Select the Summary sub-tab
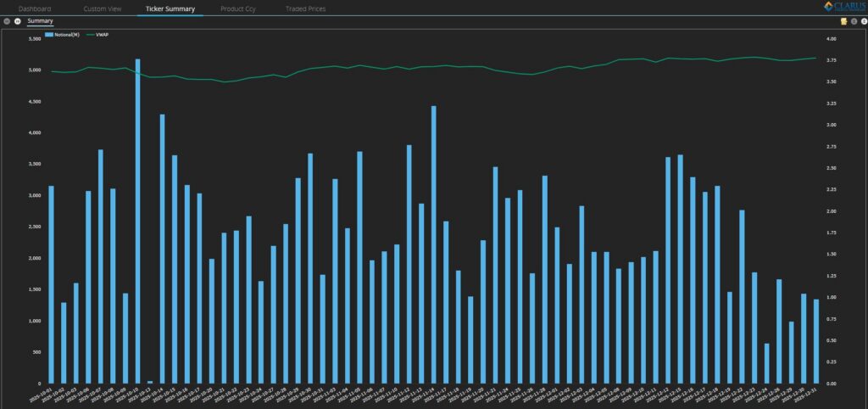This screenshot has height=409, width=868. [39, 20]
